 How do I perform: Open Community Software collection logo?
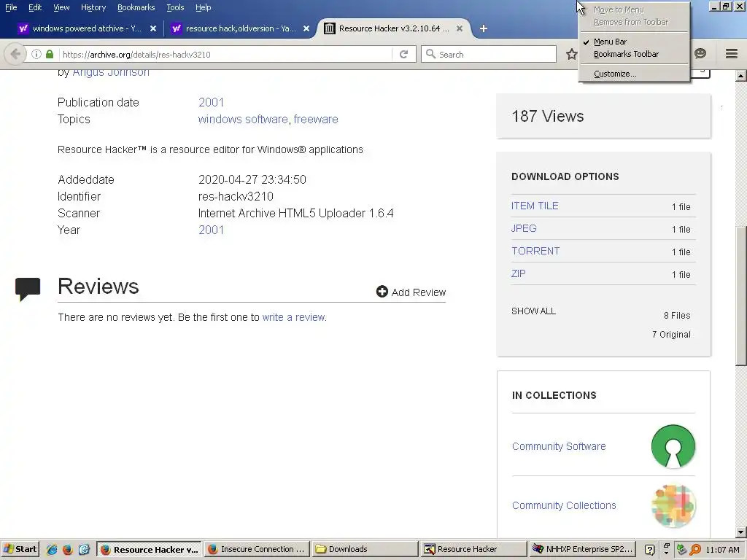pos(673,446)
